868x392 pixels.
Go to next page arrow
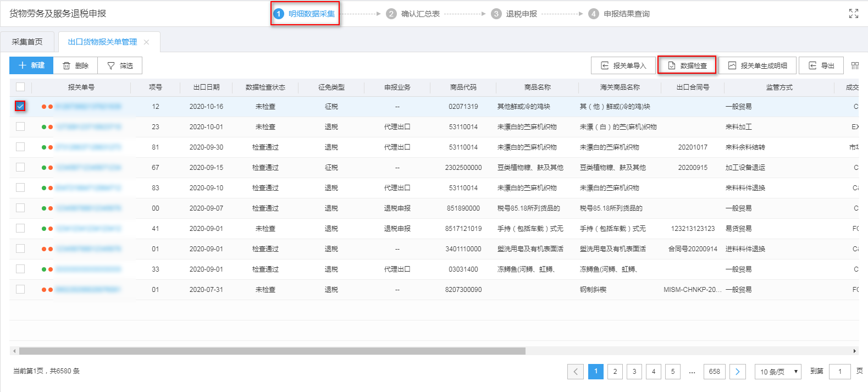(x=737, y=372)
